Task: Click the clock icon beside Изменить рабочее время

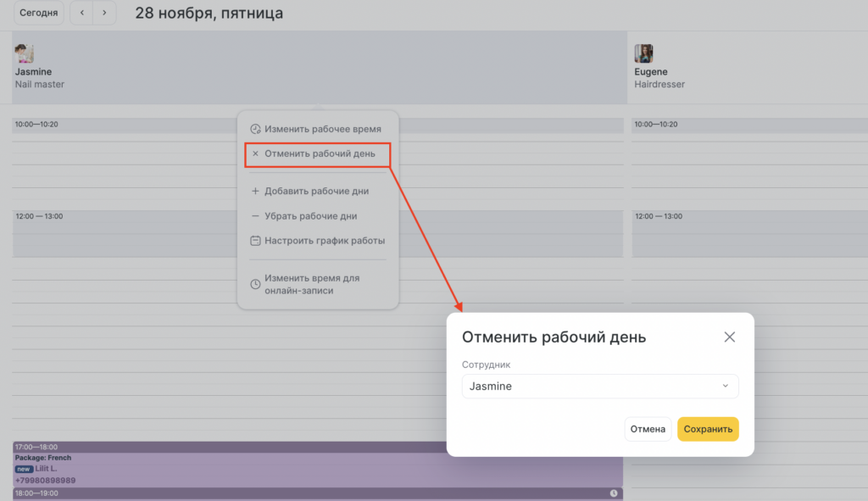Action: pos(255,130)
